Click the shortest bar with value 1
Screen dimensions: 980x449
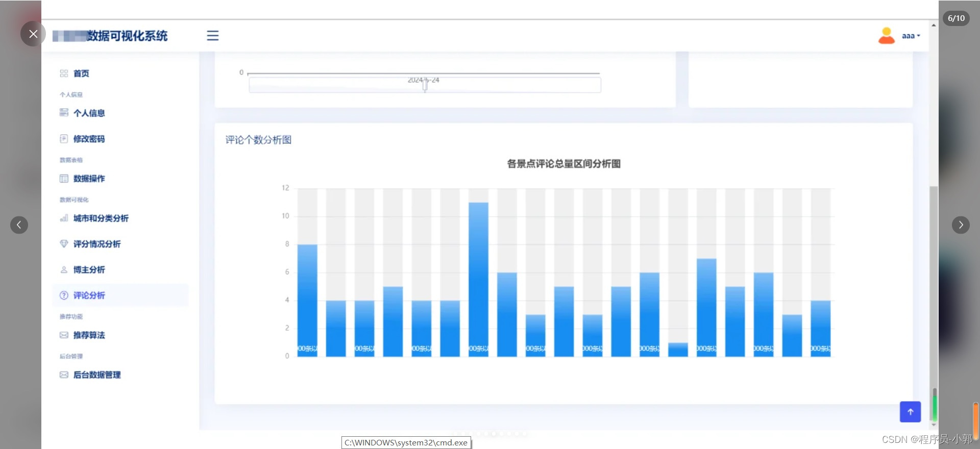click(x=678, y=350)
